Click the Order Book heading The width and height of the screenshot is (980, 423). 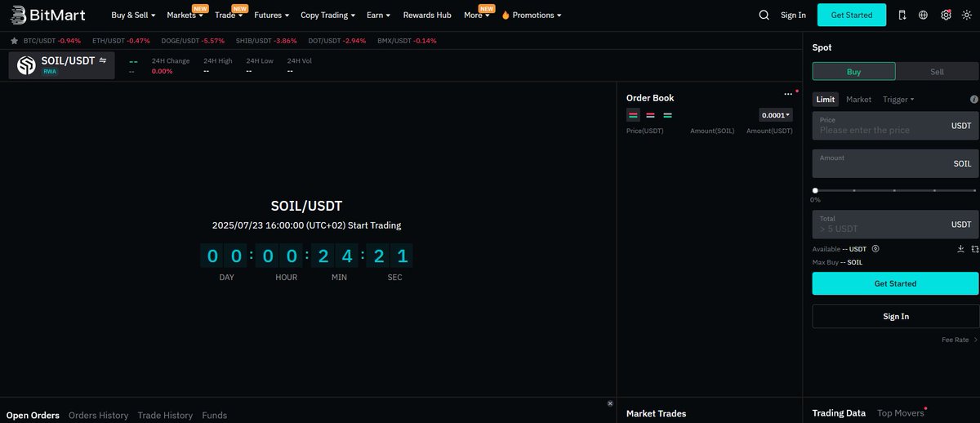650,98
